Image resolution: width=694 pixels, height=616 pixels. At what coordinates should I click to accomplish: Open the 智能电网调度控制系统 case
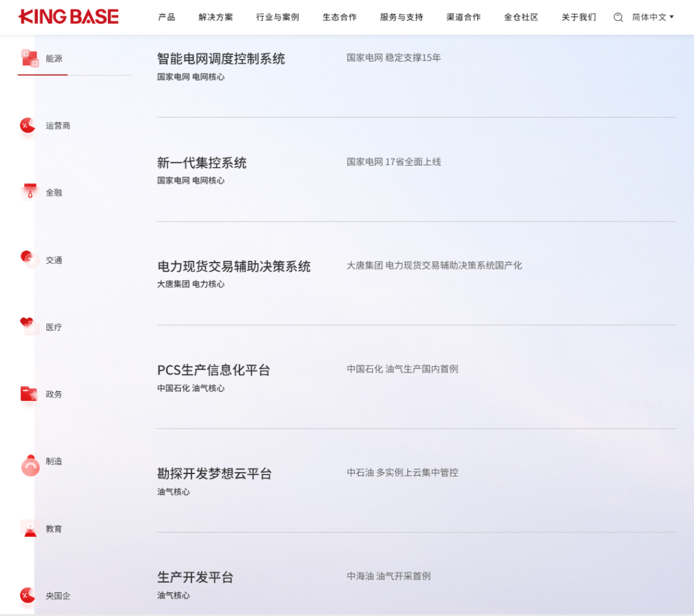tap(221, 59)
